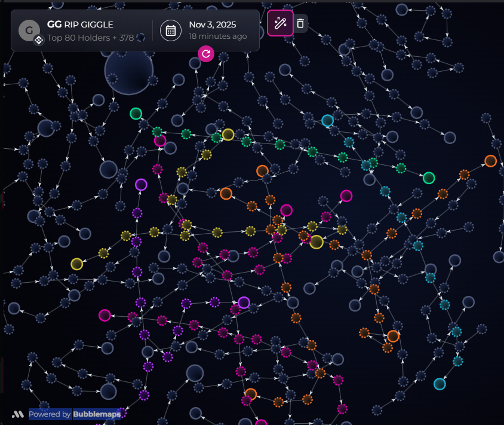
Task: Select the giant dark bubble below token card
Action: coord(129,71)
